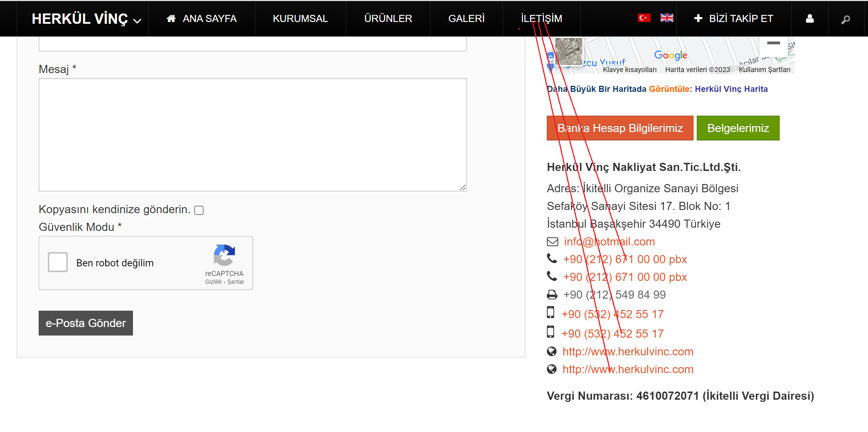This screenshot has height=432, width=868.
Task: Open the user account icon in navbar
Action: coord(809,19)
